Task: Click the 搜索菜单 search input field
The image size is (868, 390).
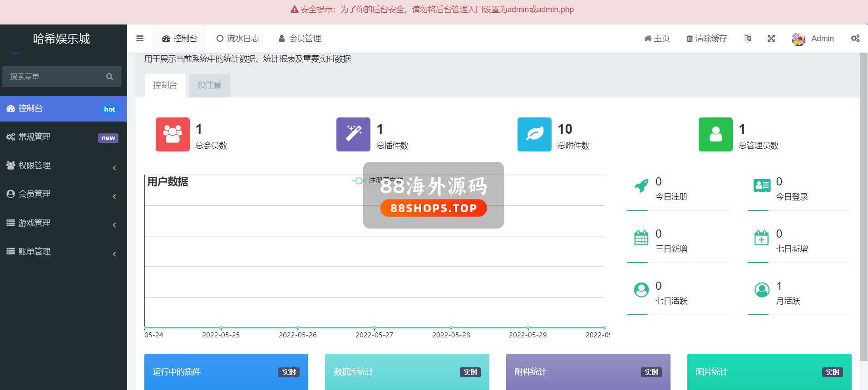Action: (x=55, y=77)
